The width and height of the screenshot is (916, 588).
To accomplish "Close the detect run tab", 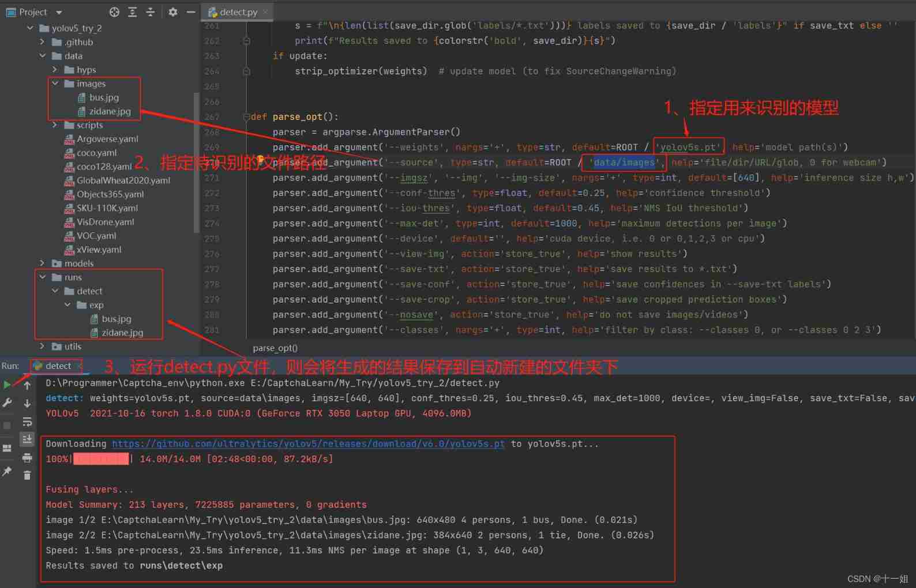I will (80, 365).
